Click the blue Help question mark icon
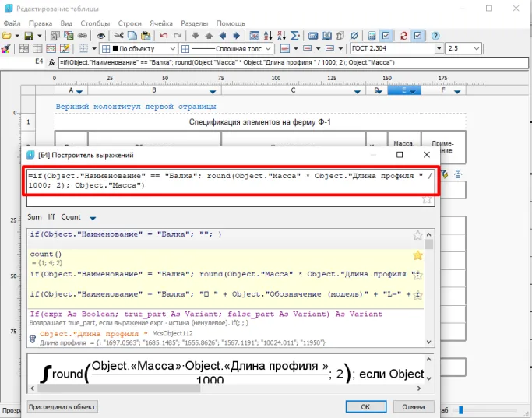The height and width of the screenshot is (418, 532). (x=435, y=36)
